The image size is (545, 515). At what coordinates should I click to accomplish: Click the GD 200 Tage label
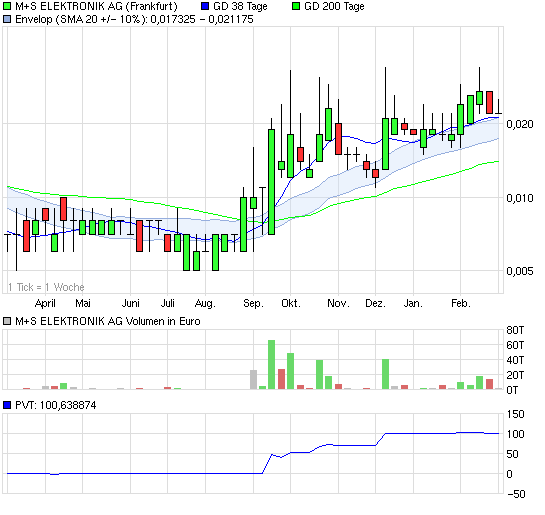334,6
